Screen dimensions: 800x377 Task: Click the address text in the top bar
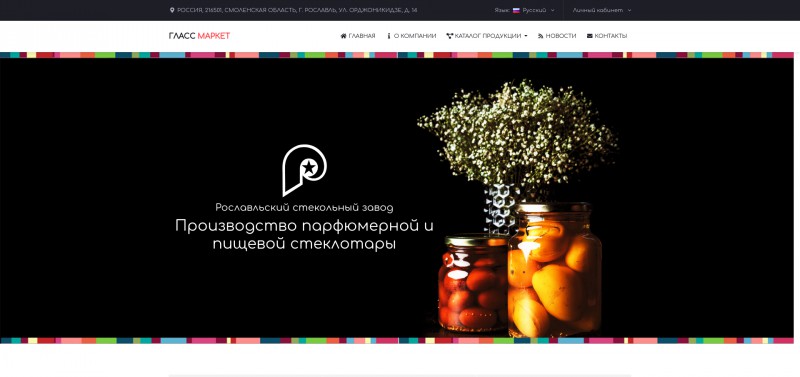pyautogui.click(x=297, y=10)
